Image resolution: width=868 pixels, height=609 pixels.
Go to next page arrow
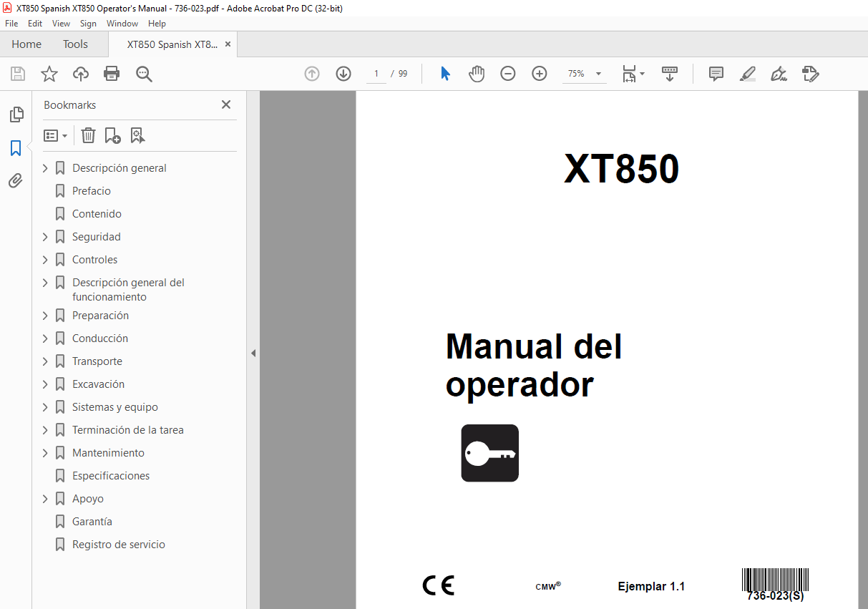pos(343,74)
